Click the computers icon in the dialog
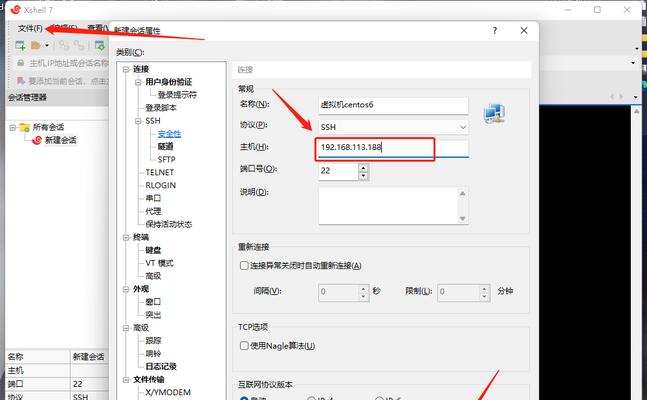This screenshot has width=647, height=400. (494, 114)
